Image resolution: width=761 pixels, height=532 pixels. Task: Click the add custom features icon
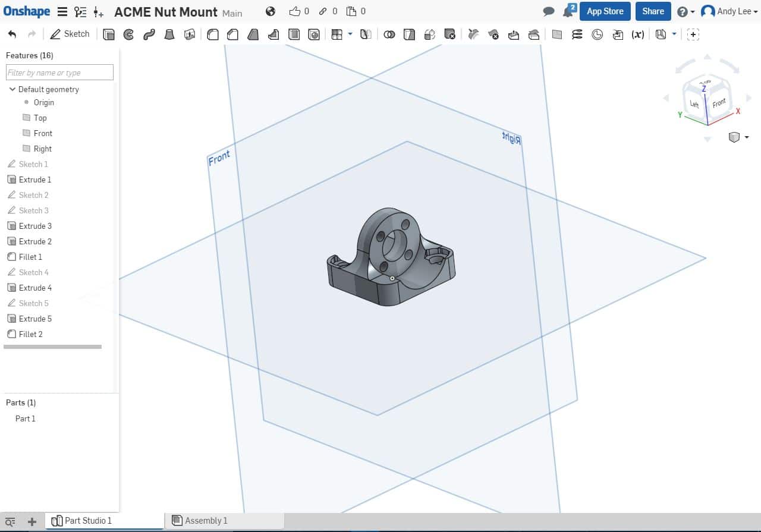point(693,34)
